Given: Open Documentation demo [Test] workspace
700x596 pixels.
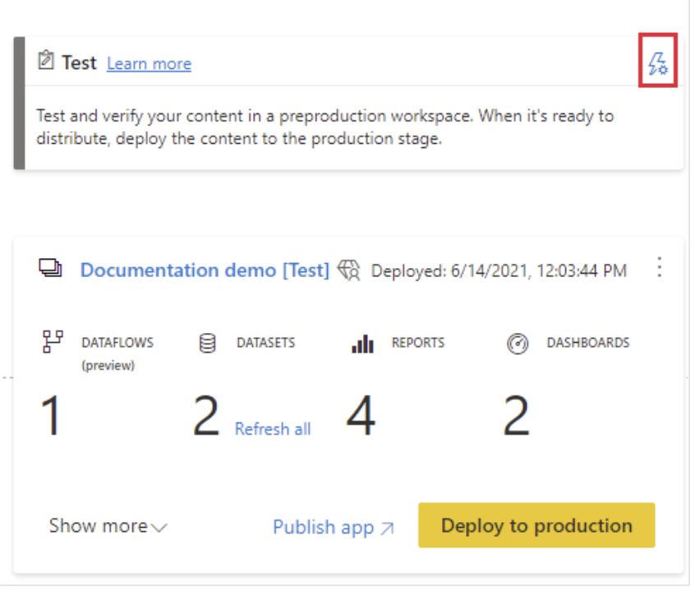Looking at the screenshot, I should 205,270.
